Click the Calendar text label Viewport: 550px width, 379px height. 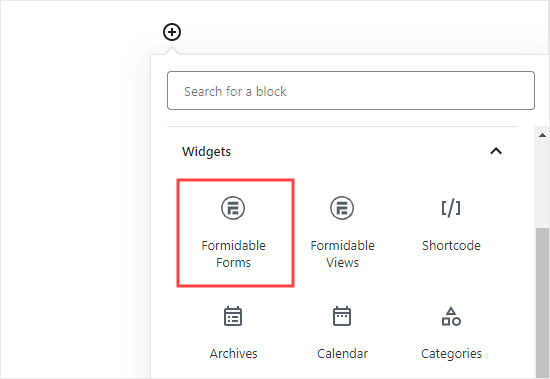coord(342,353)
